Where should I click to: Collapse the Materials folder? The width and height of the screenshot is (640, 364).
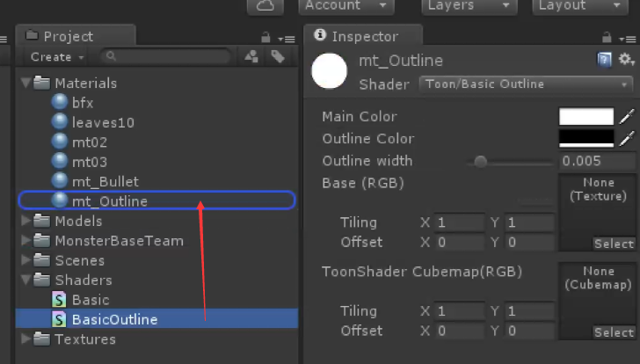25,83
